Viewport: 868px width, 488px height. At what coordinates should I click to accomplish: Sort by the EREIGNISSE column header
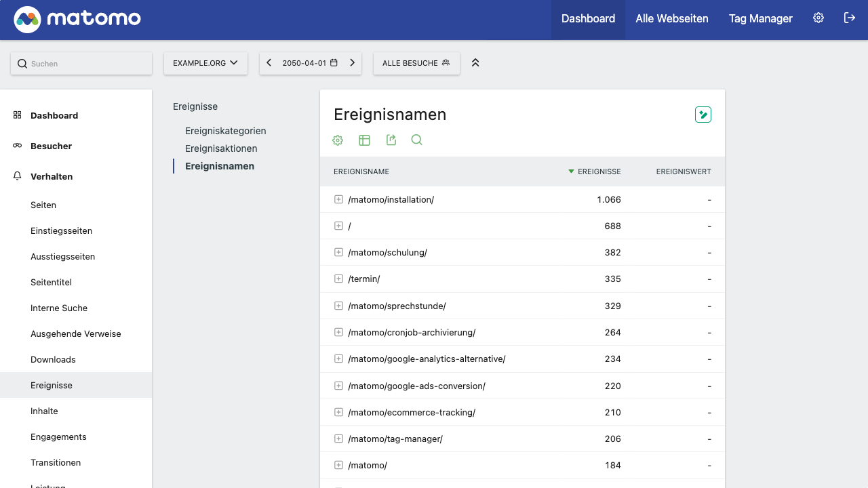click(599, 171)
